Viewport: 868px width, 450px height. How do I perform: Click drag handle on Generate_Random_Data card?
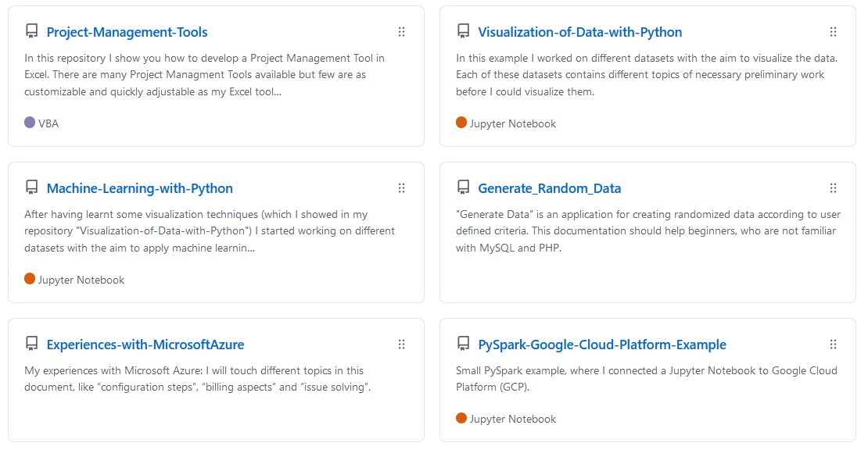tap(833, 188)
